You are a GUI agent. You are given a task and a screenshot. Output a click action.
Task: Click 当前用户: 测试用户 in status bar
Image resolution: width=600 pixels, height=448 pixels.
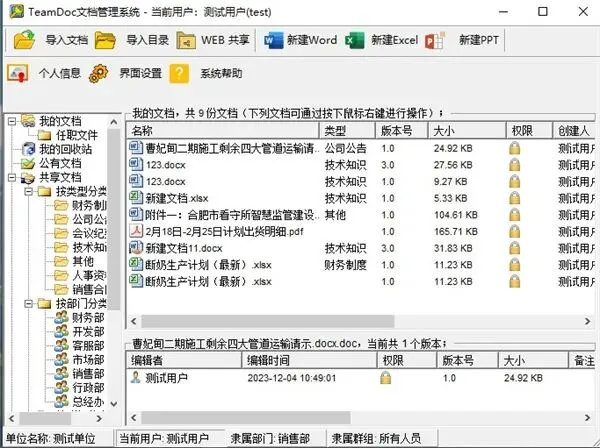click(x=164, y=438)
